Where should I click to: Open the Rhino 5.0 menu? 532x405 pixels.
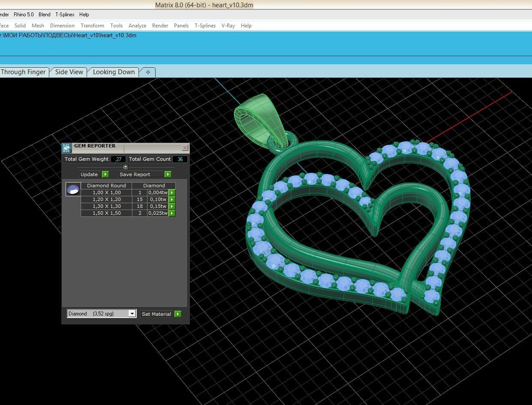click(24, 15)
